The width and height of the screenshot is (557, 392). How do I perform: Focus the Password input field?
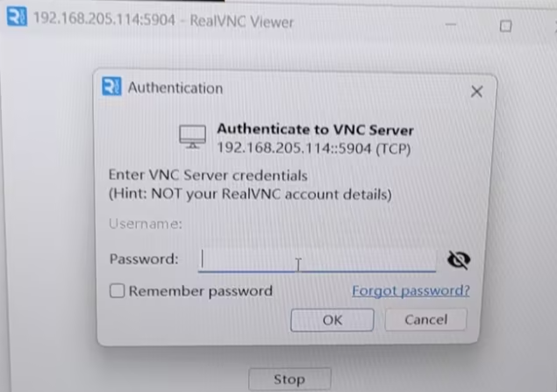317,260
